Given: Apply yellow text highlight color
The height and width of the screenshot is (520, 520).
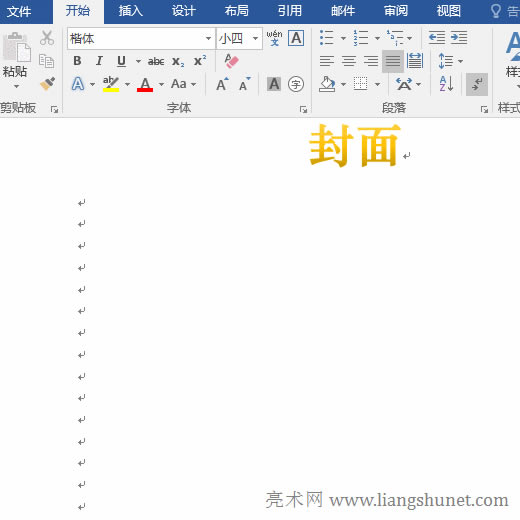Looking at the screenshot, I should coord(111,84).
